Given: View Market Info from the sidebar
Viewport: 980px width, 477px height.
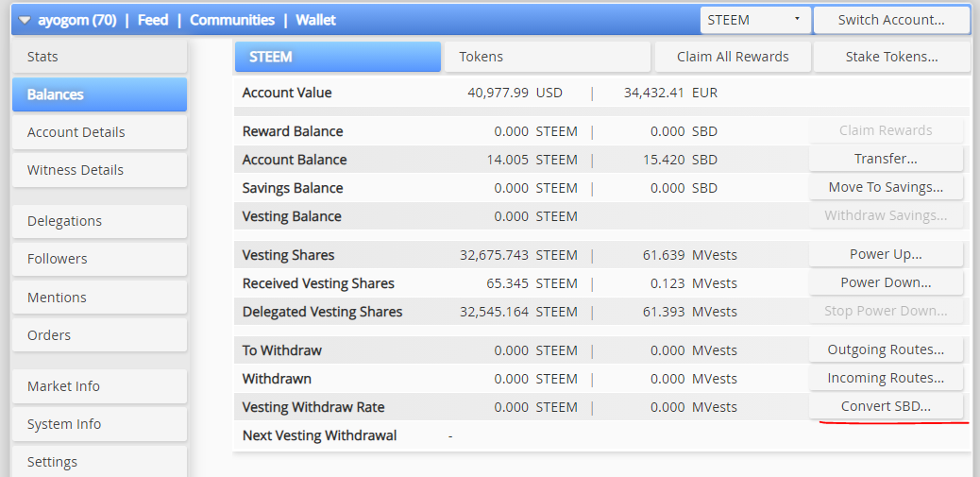Looking at the screenshot, I should pos(99,386).
